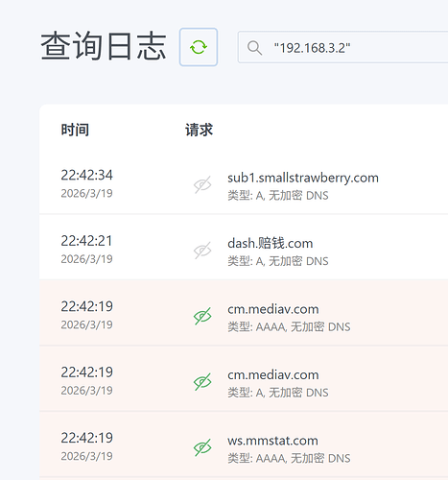Focus the search field containing "192.168.3.2"
This screenshot has height=480, width=448.
coord(342,47)
